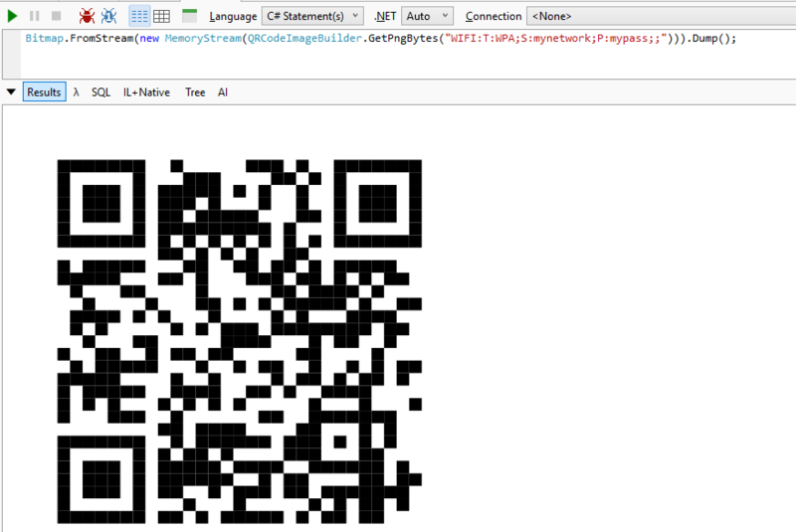Click the Pause execution button
Screen dimensions: 796x532
(35, 16)
